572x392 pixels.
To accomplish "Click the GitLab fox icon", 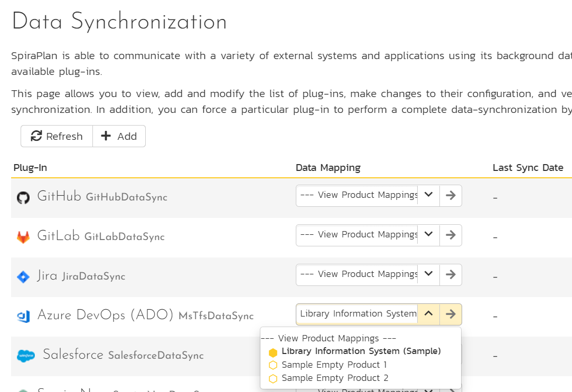I will click(x=23, y=237).
